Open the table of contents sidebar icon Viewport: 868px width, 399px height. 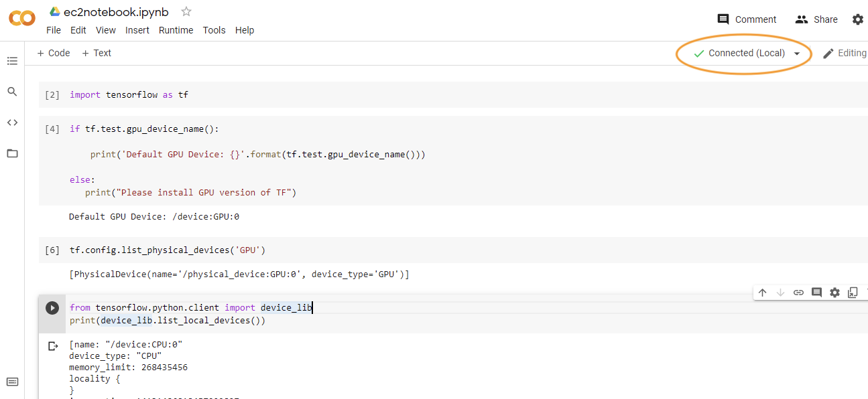(12, 61)
